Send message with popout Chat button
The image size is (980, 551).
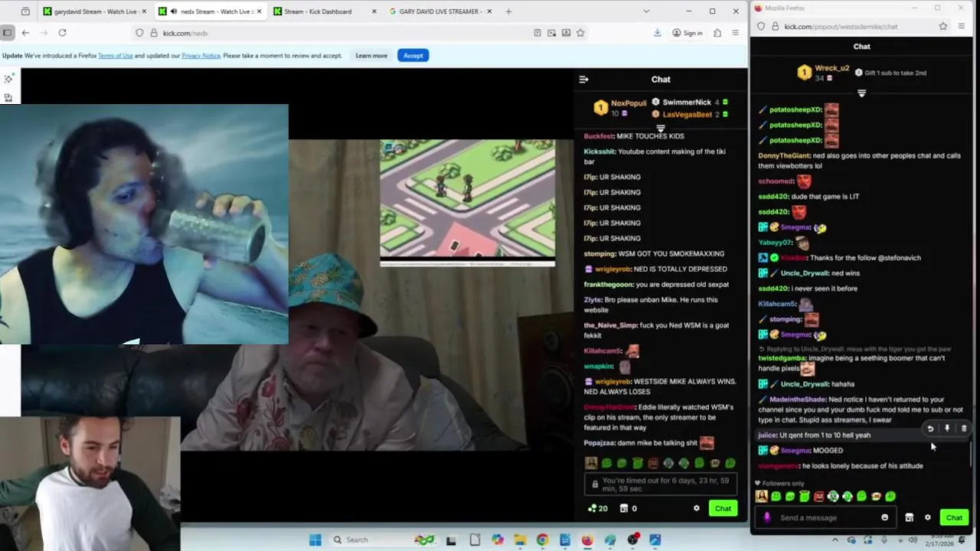point(954,518)
